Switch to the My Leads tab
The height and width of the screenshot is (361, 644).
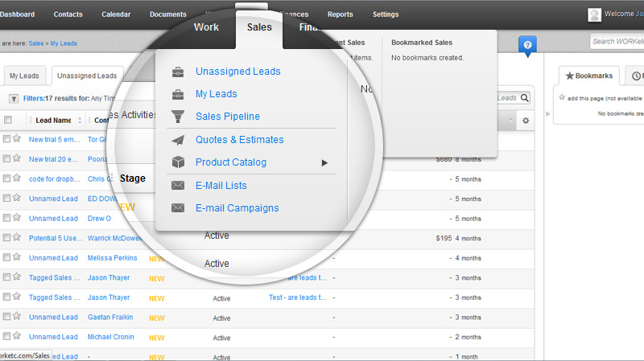point(24,76)
